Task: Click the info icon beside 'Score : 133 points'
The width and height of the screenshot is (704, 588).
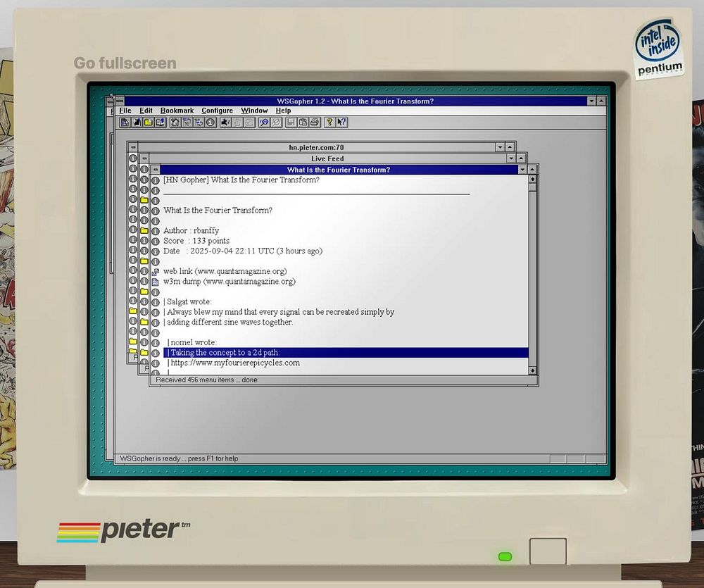Action: point(156,242)
